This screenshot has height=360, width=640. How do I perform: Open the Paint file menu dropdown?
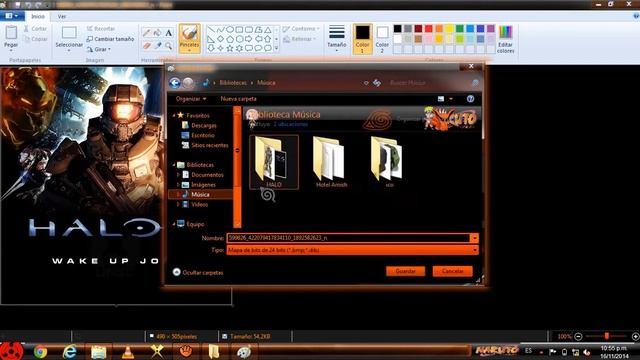pyautogui.click(x=11, y=16)
